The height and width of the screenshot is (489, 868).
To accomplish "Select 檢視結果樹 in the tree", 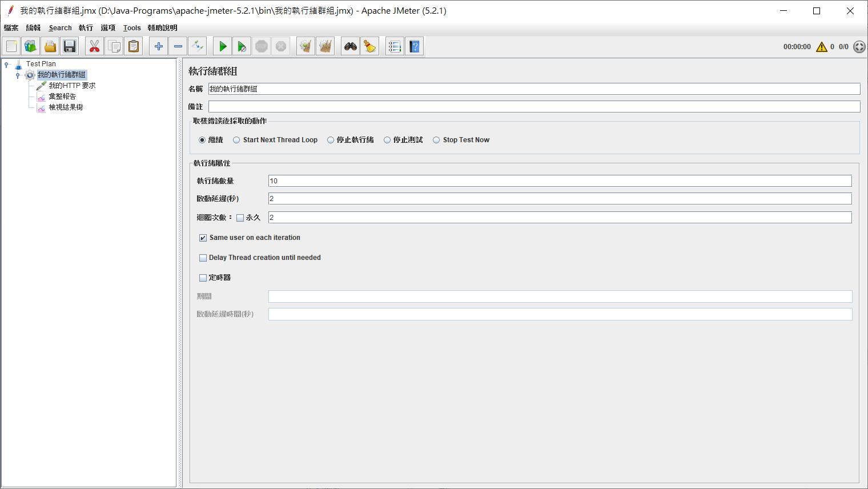I will coord(66,107).
